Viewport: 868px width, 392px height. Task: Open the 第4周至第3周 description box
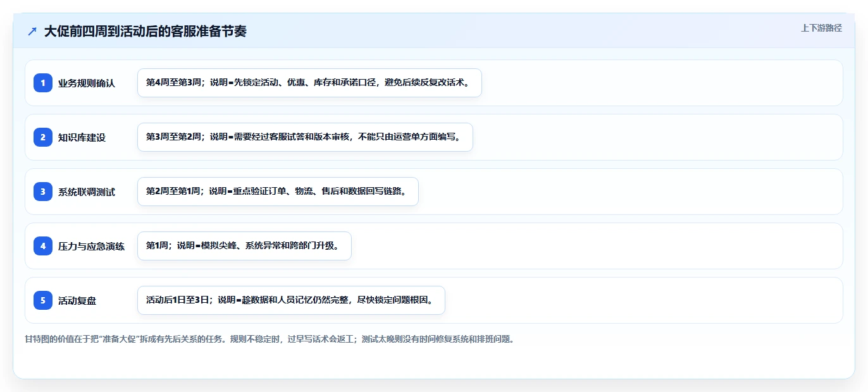pos(309,83)
